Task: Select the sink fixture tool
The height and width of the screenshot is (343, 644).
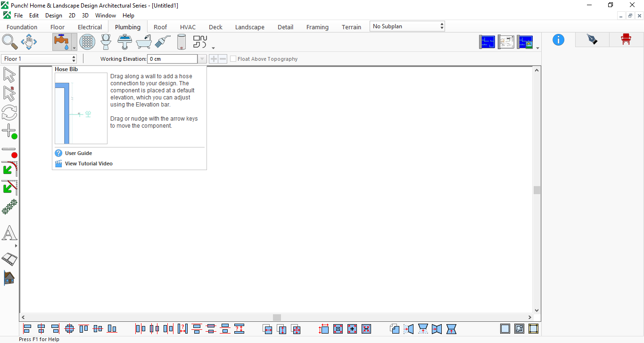Action: (124, 41)
